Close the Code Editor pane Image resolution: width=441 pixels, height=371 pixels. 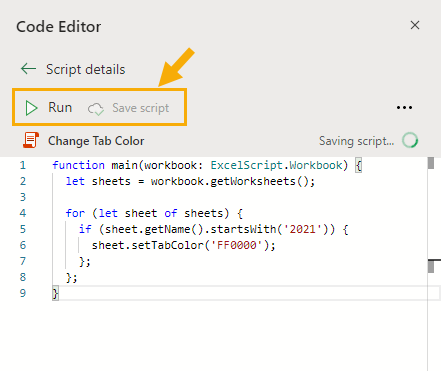tap(415, 25)
